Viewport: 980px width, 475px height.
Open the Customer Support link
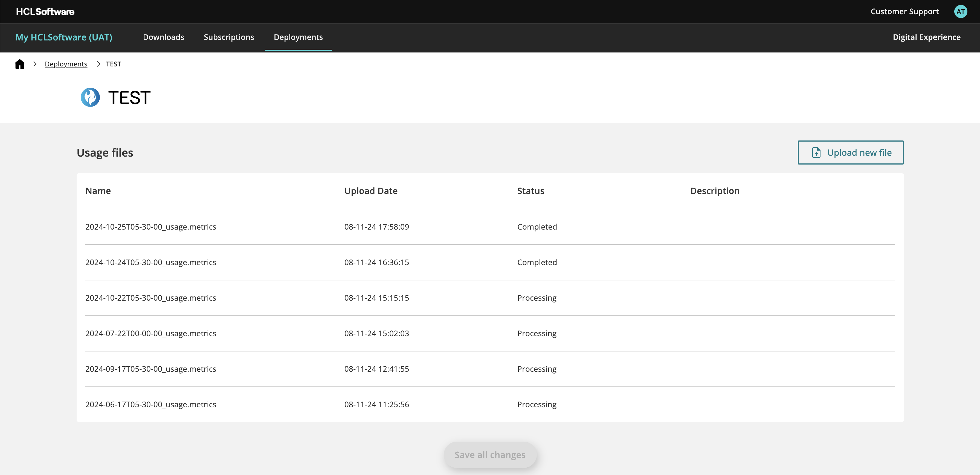[904, 11]
